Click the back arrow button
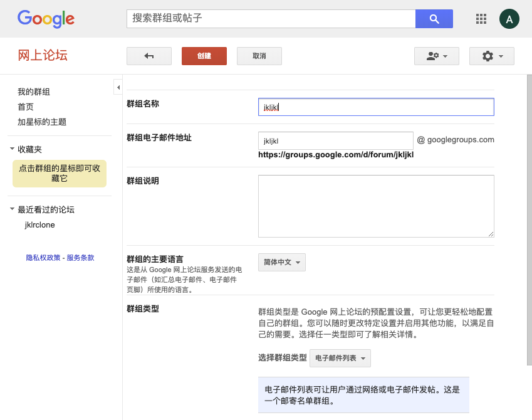Viewport: 532px width, 420px height. [x=149, y=56]
